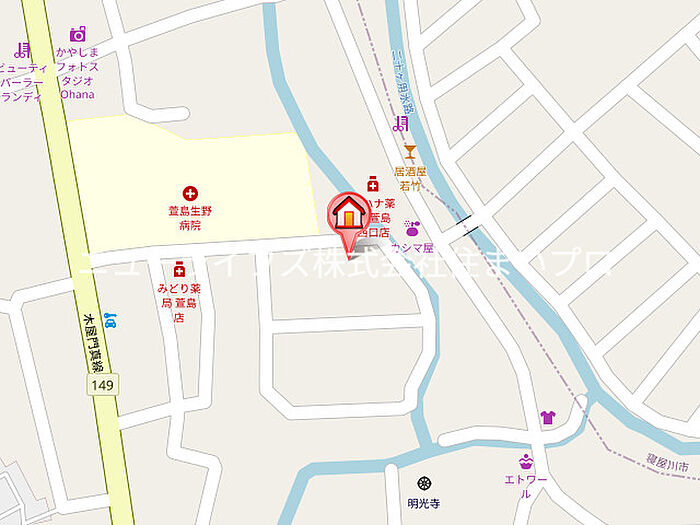Select the みどり薬局 萱島店 label
Screen dimensions: 700x525
(x=179, y=303)
